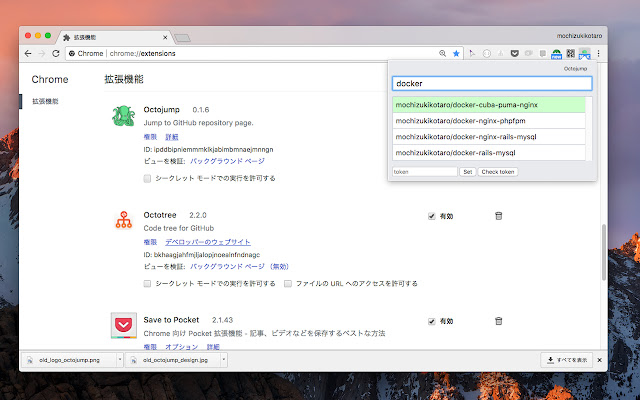
Task: Open Octojump 詳細 details link
Action: 172,137
